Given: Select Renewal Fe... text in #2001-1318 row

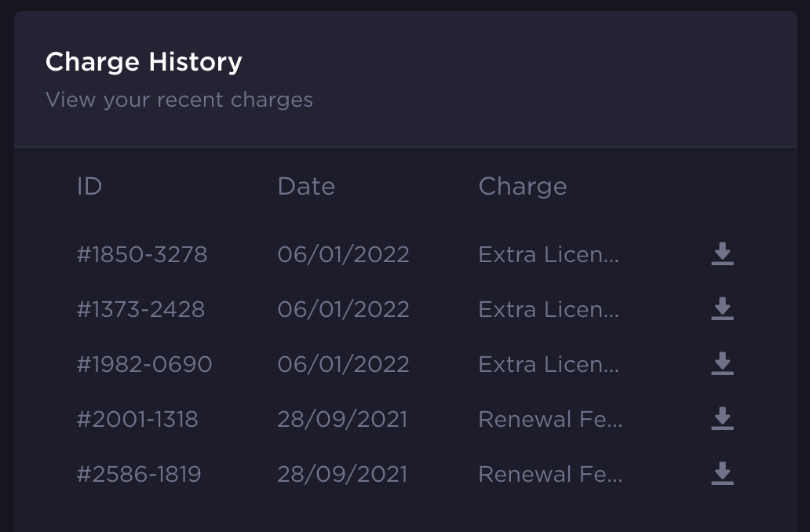Looking at the screenshot, I should tap(550, 419).
